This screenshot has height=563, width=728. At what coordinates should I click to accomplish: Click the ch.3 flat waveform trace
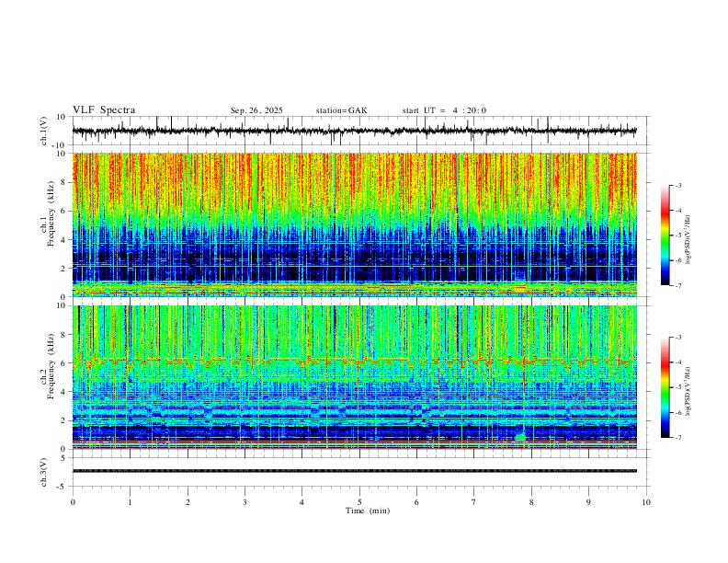pyautogui.click(x=354, y=471)
